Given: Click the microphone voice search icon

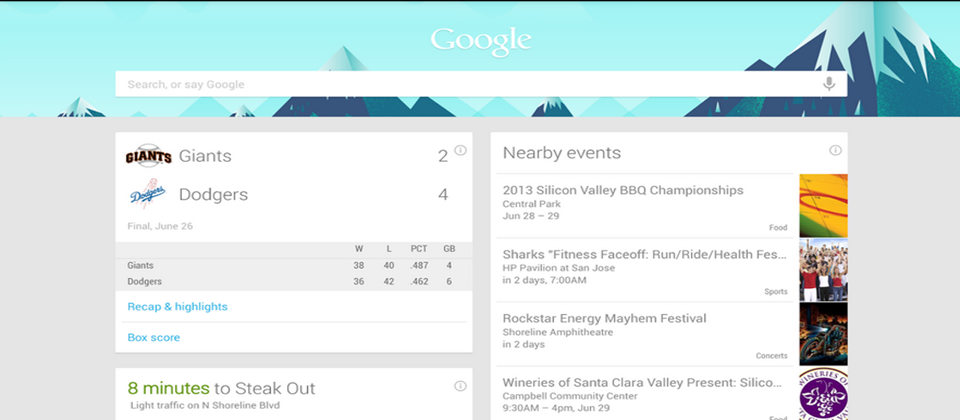Looking at the screenshot, I should (x=828, y=84).
